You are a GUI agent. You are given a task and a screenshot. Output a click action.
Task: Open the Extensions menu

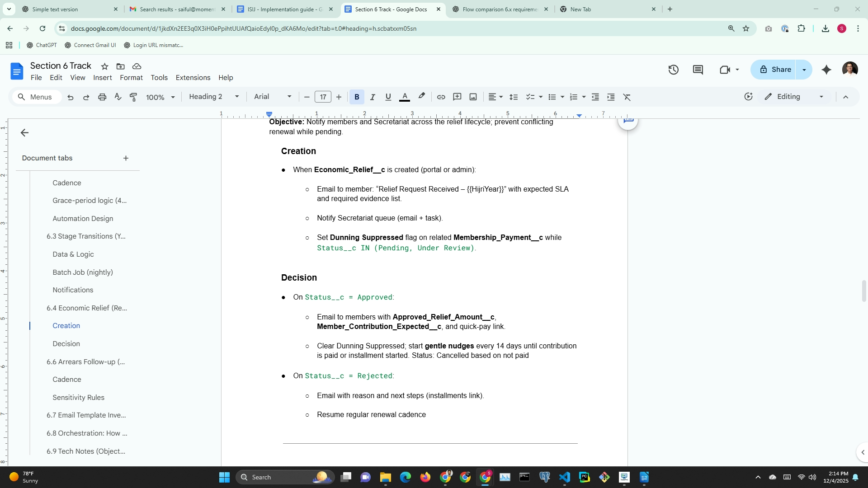tap(193, 78)
